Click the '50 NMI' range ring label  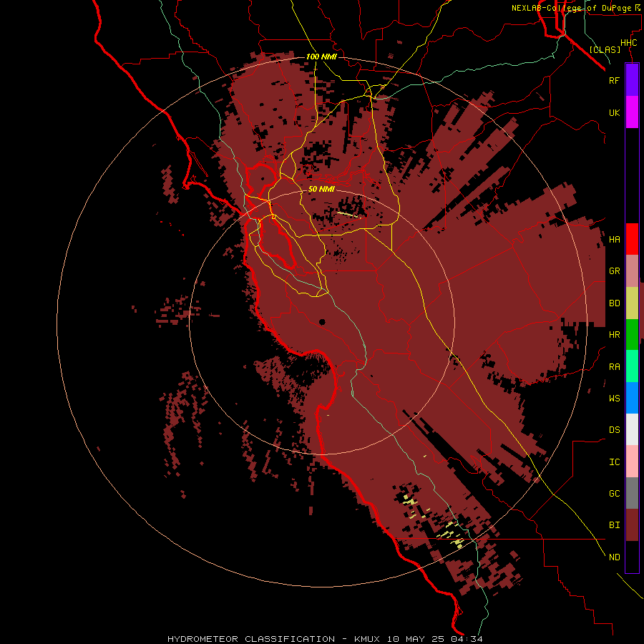[x=321, y=190]
